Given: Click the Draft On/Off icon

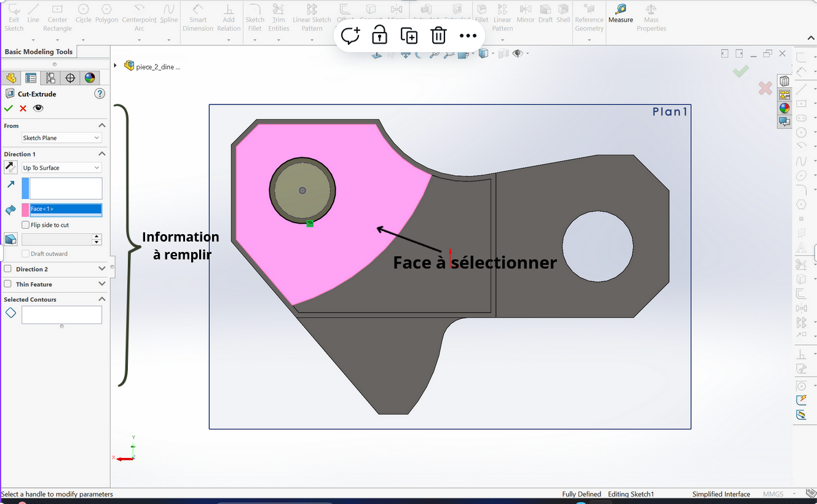Looking at the screenshot, I should click(10, 239).
